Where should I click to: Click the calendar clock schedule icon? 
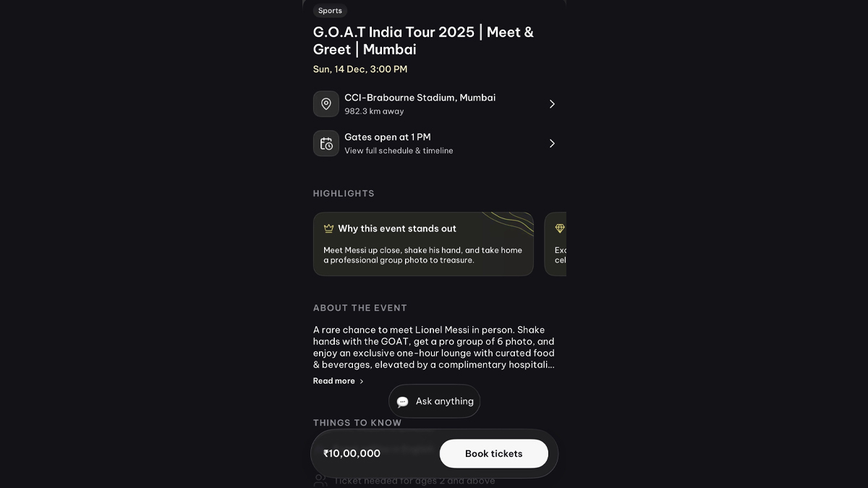pyautogui.click(x=325, y=143)
